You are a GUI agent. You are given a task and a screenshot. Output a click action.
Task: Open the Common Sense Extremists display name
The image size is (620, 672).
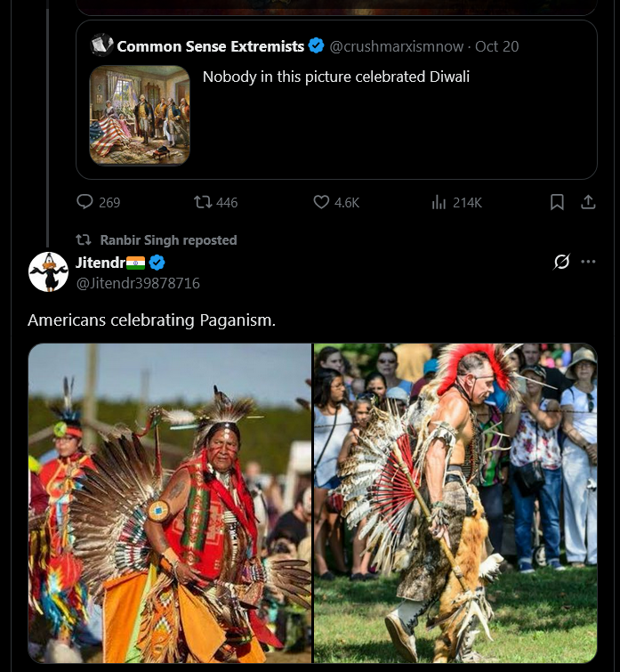coord(211,46)
